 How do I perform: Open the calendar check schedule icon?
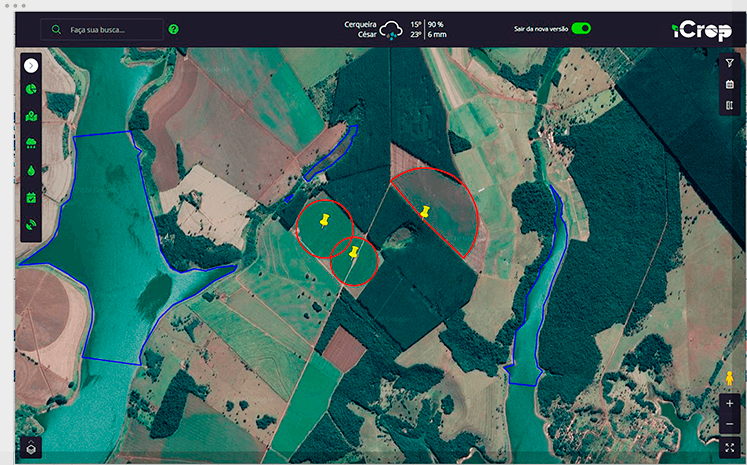click(31, 197)
